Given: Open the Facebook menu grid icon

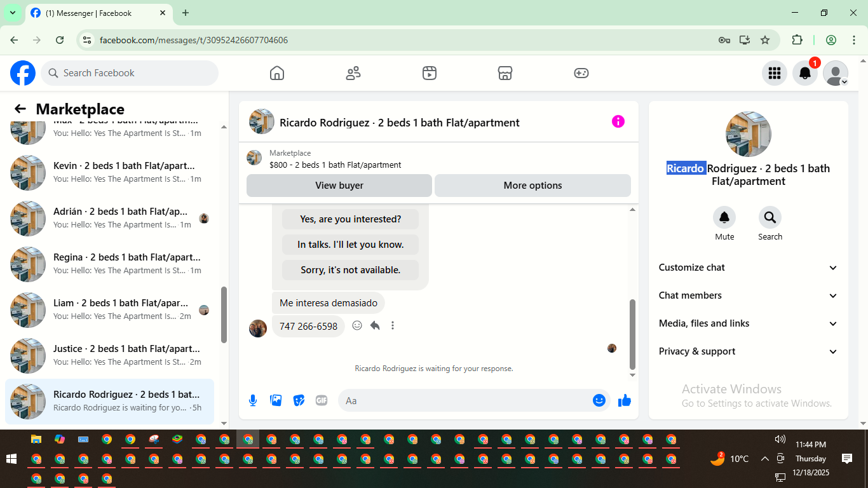Looking at the screenshot, I should (774, 73).
